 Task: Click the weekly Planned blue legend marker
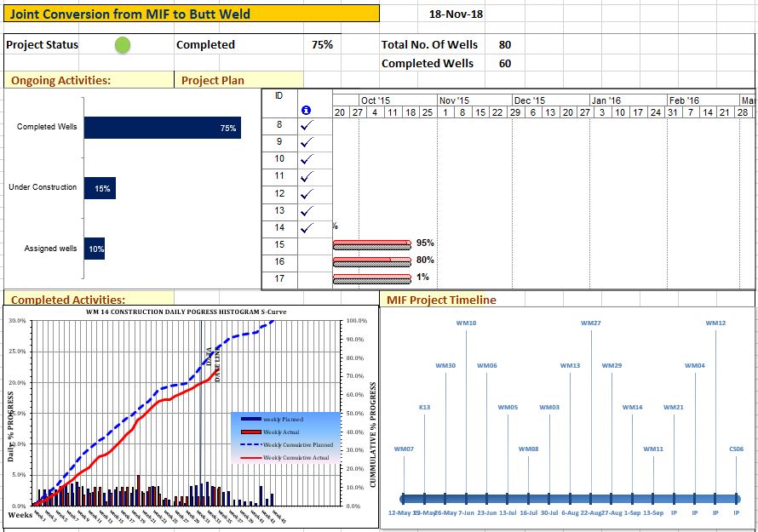251,420
